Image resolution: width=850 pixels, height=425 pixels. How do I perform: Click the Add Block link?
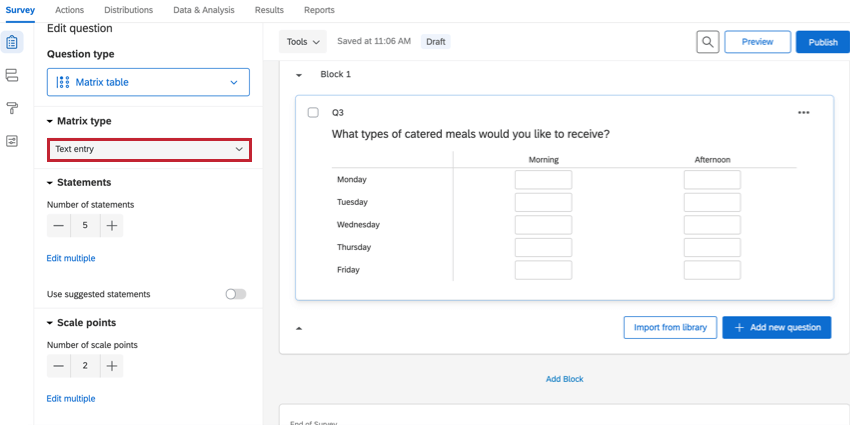[564, 379]
